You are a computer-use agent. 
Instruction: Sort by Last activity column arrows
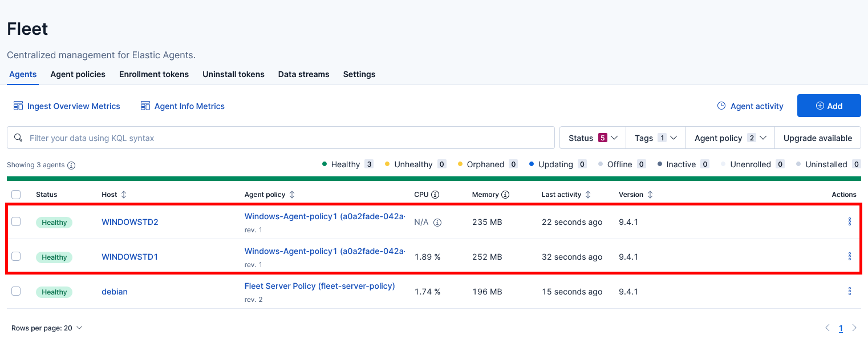(588, 195)
